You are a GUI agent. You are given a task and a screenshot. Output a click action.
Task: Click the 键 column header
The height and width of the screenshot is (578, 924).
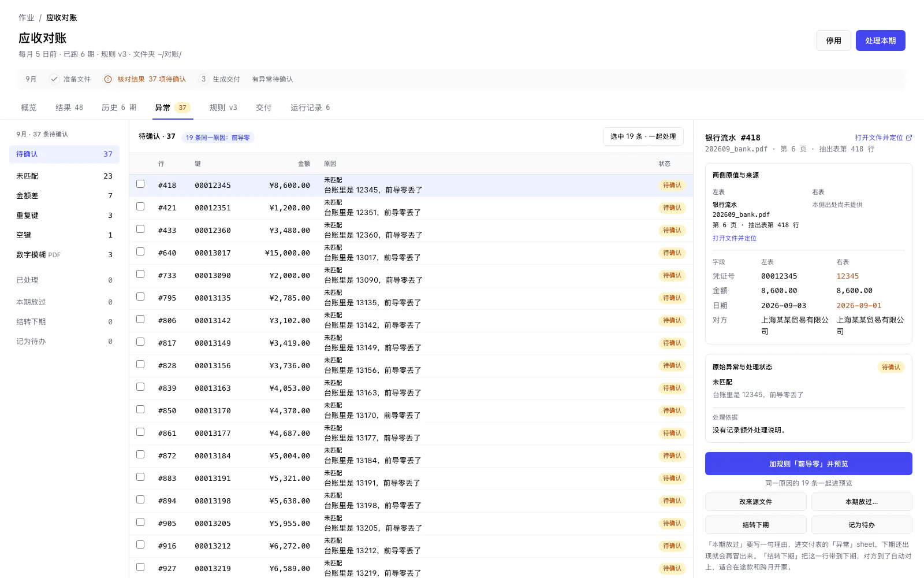198,164
